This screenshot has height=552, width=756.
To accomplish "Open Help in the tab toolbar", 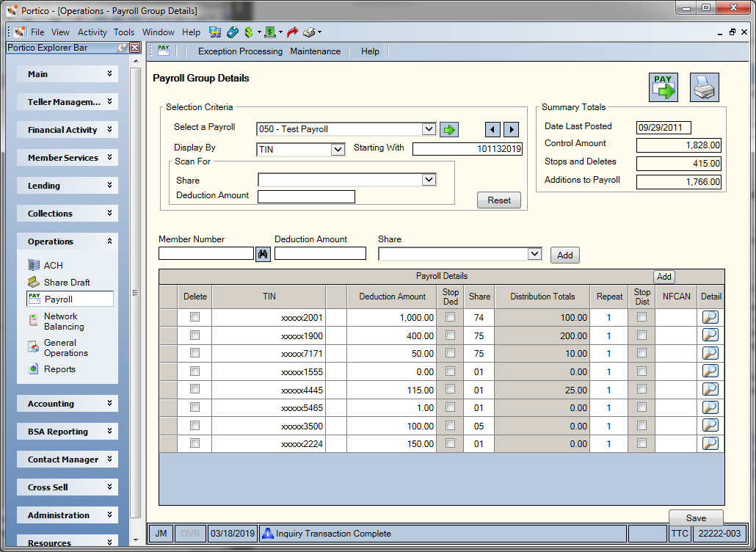I will pyautogui.click(x=370, y=51).
